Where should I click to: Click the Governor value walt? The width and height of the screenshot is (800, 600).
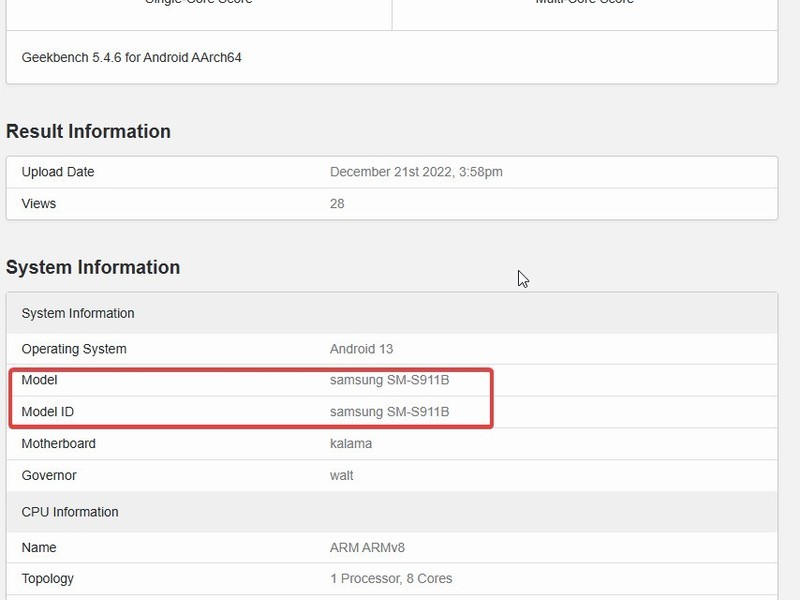point(341,476)
